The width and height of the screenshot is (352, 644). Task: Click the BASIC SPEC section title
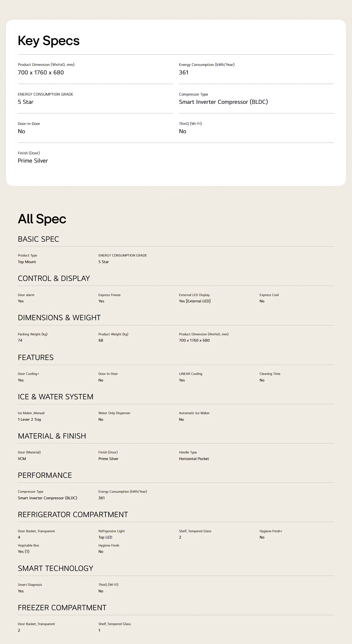coord(38,239)
